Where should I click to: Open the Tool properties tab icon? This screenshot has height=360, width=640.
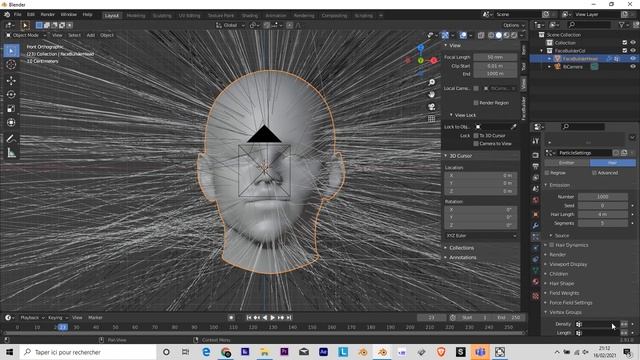536,141
